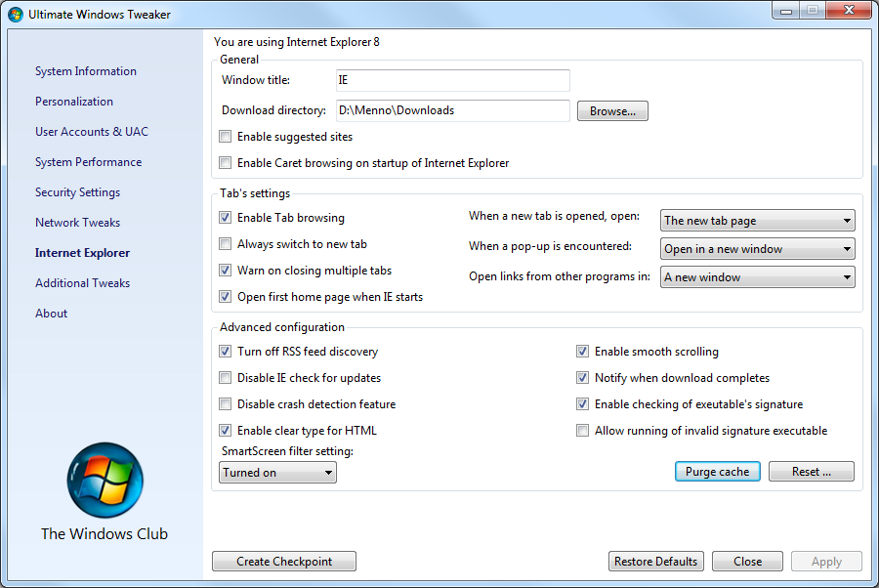
Task: Minimize the Ultimate Windows Tweaker window
Action: coord(786,11)
